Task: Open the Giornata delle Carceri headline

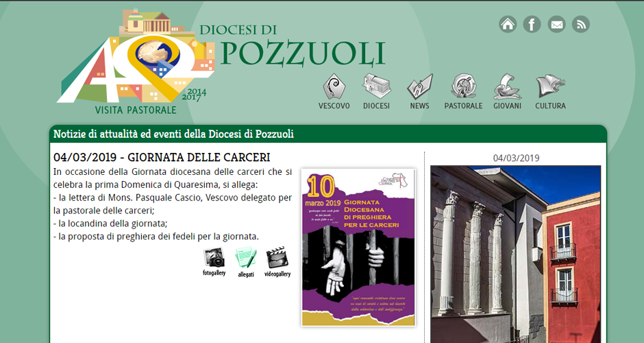Action: click(162, 158)
